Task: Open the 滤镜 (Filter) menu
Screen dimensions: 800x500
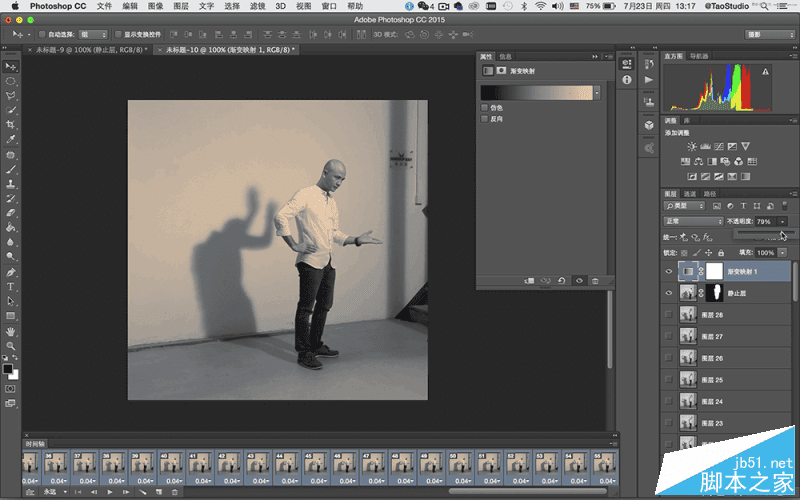Action: pos(257,6)
